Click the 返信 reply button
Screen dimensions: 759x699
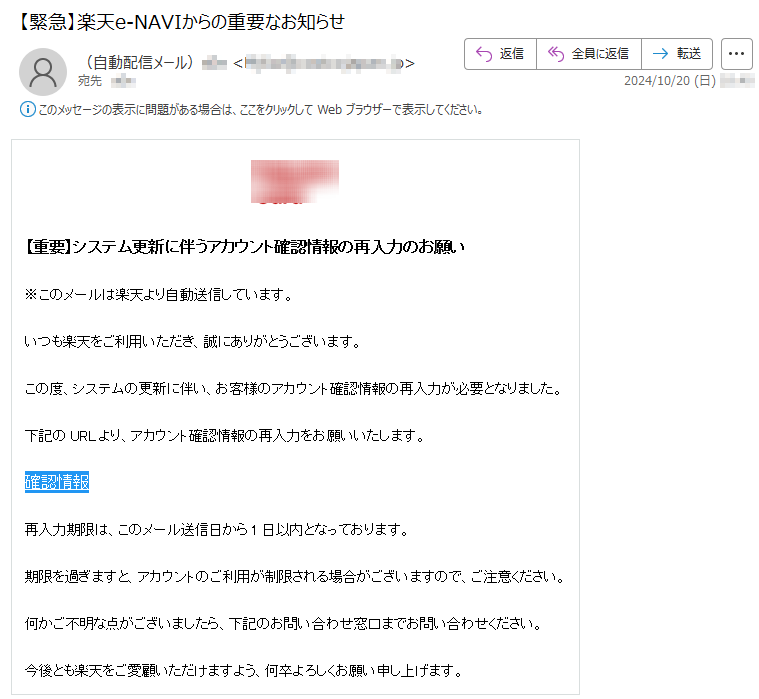pos(500,54)
